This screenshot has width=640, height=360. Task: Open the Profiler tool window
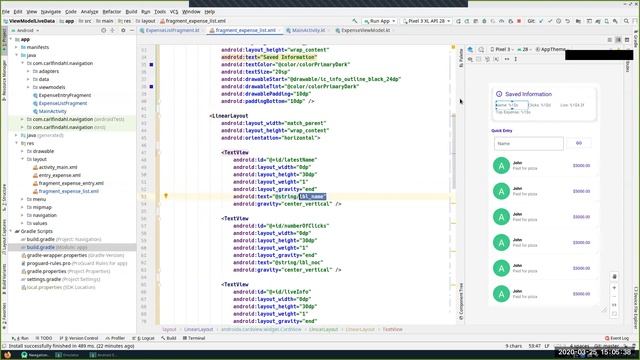115,338
